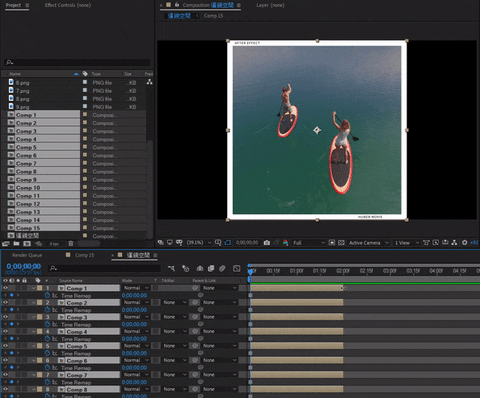Hide layer 3 Comp 3 with eye toggle
Screen dimensions: 480x398
coord(5,317)
